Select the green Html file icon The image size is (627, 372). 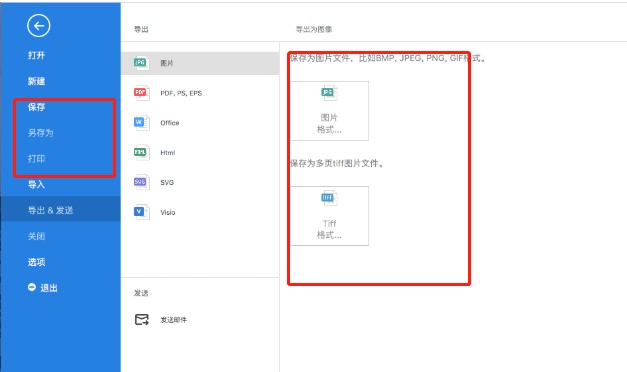tap(142, 152)
